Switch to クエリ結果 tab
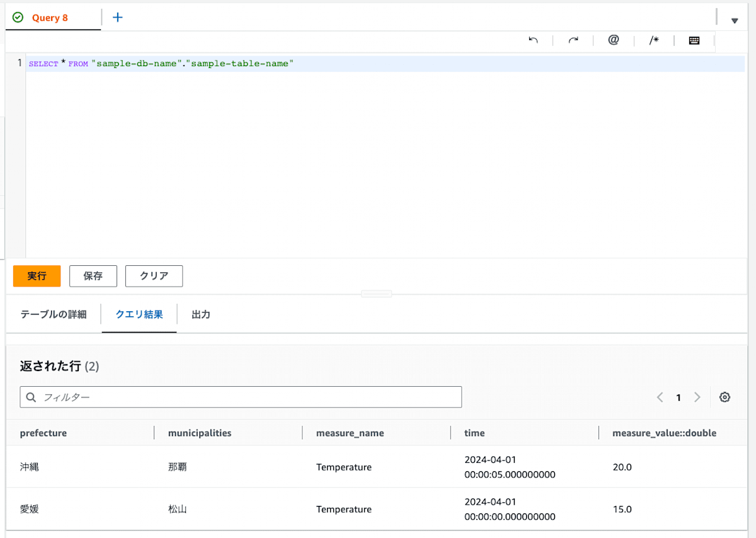Screen dimensions: 756x538 coord(139,314)
